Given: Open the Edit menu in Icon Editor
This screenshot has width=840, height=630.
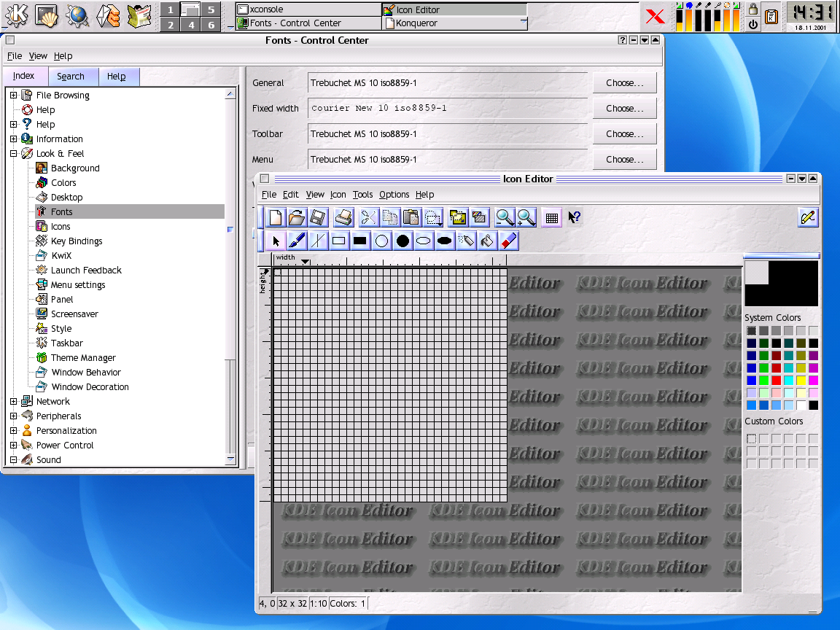Looking at the screenshot, I should pos(290,195).
